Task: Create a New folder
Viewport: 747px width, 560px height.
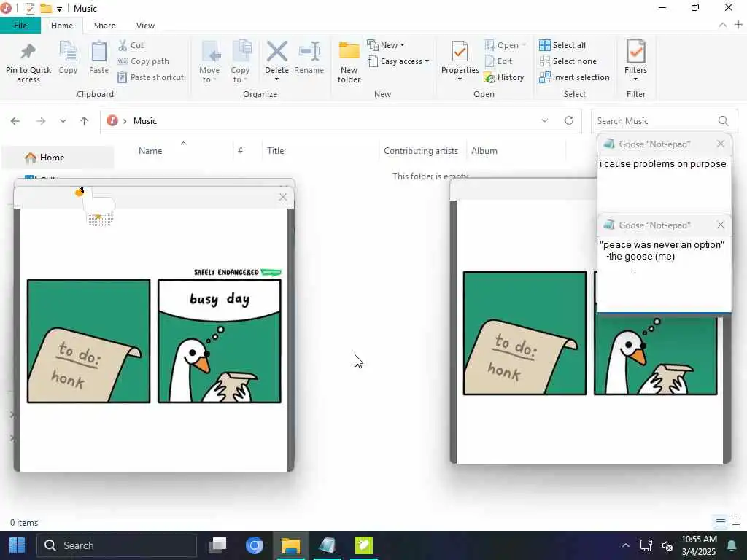Action: [349, 63]
